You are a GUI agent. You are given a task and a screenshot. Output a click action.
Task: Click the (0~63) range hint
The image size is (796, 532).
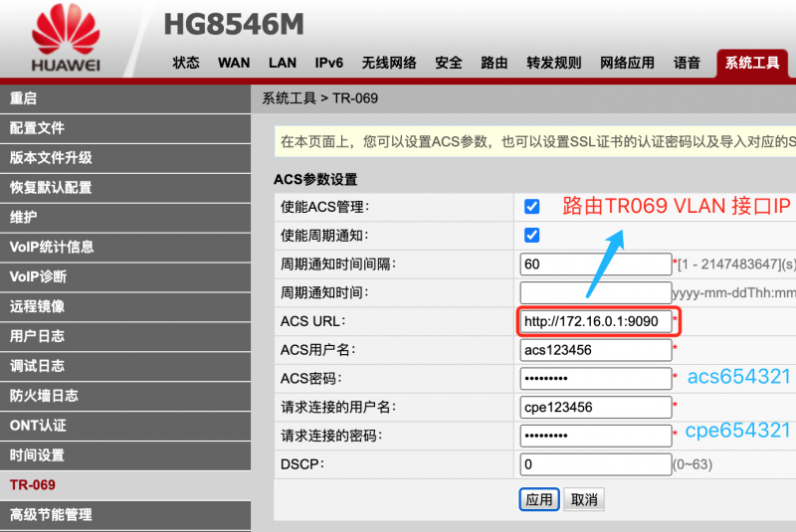pyautogui.click(x=693, y=464)
